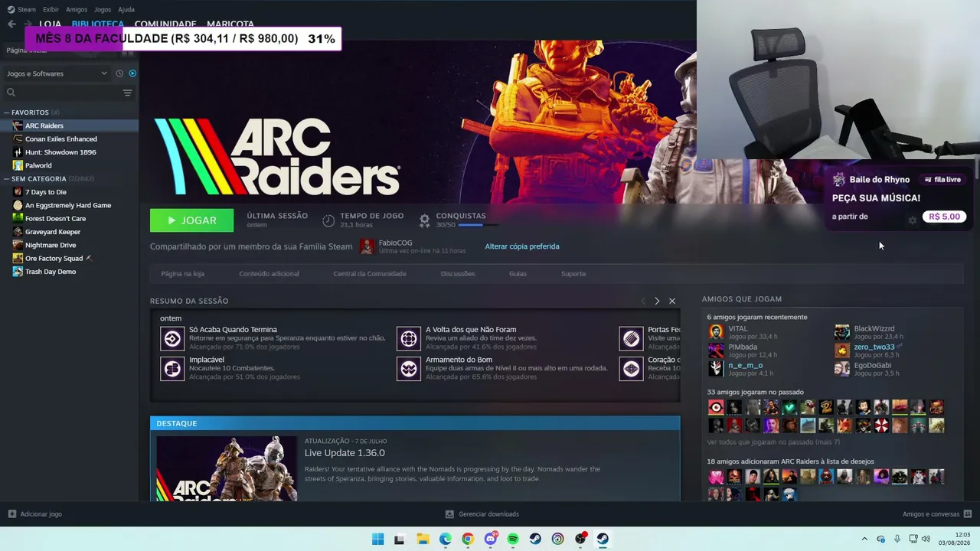Image resolution: width=980 pixels, height=551 pixels.
Task: Click the Graveyard Keeper game icon
Action: tap(18, 232)
